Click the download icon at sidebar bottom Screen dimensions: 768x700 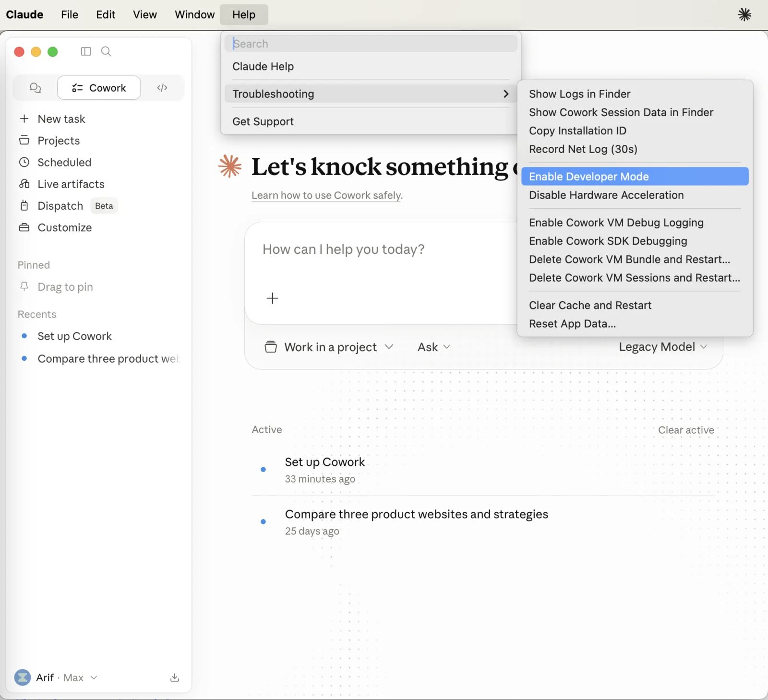click(x=175, y=677)
